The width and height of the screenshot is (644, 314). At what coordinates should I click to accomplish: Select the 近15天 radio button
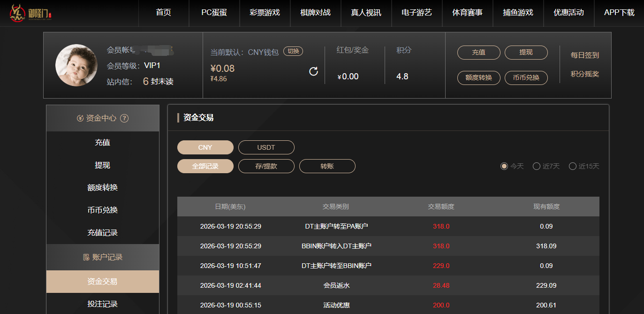[x=572, y=166]
